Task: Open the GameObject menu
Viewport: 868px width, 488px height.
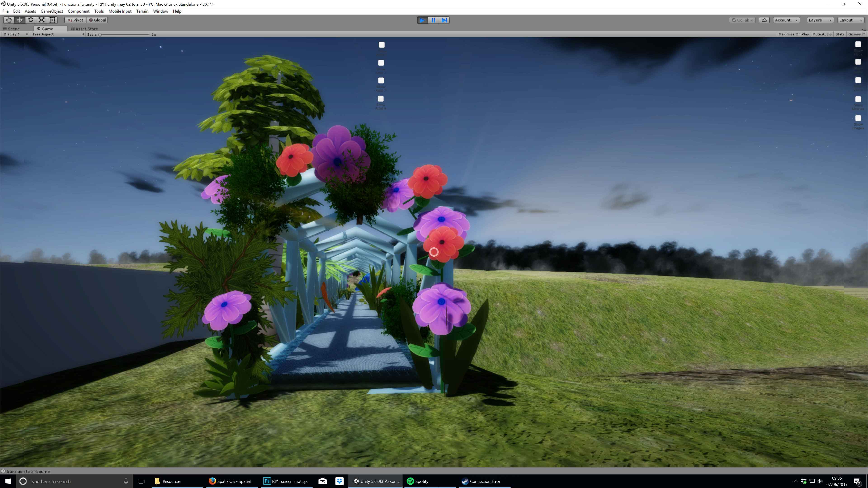Action: (52, 11)
